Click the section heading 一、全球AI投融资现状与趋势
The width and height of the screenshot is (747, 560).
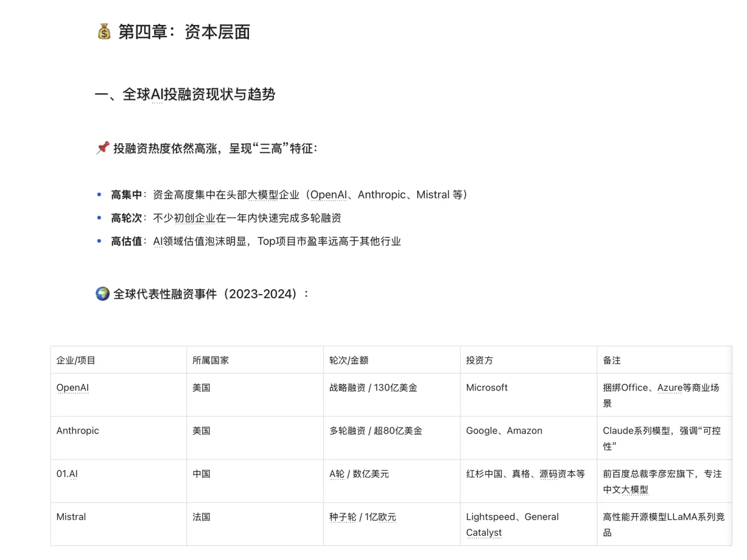[185, 94]
